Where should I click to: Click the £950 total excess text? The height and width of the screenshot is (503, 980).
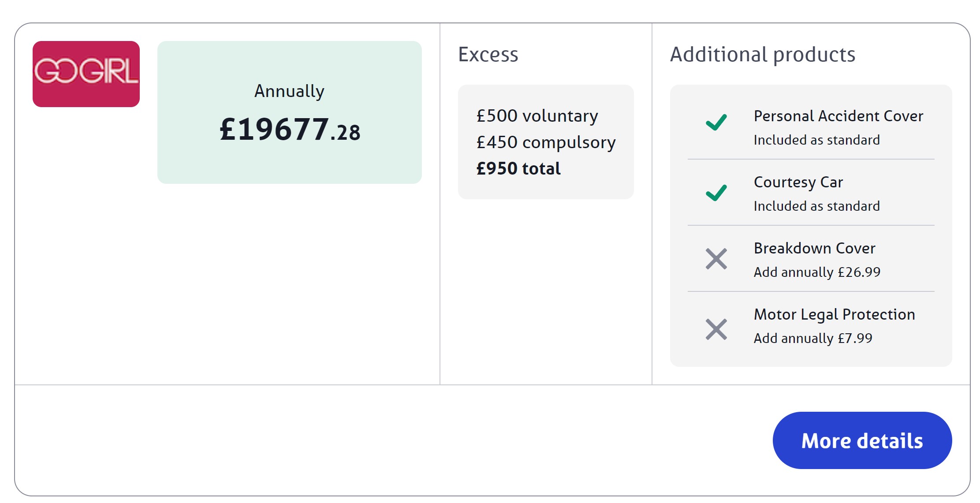click(x=518, y=168)
